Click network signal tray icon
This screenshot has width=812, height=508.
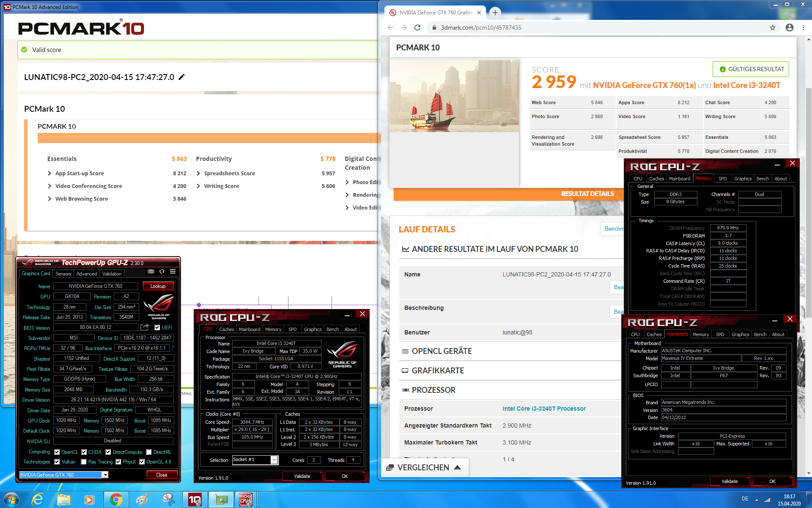coord(767,500)
